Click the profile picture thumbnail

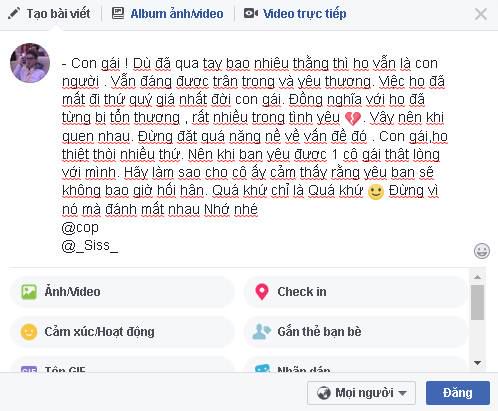pyautogui.click(x=30, y=63)
